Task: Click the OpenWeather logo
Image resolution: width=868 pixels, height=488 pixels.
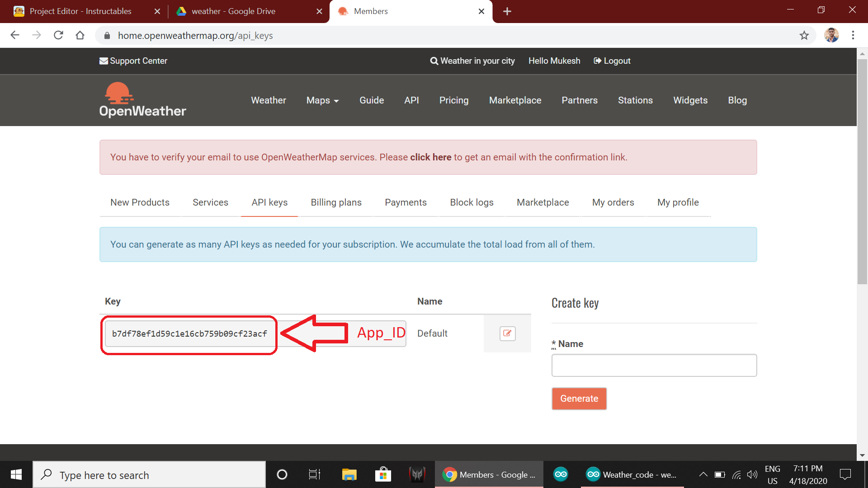Action: point(142,100)
